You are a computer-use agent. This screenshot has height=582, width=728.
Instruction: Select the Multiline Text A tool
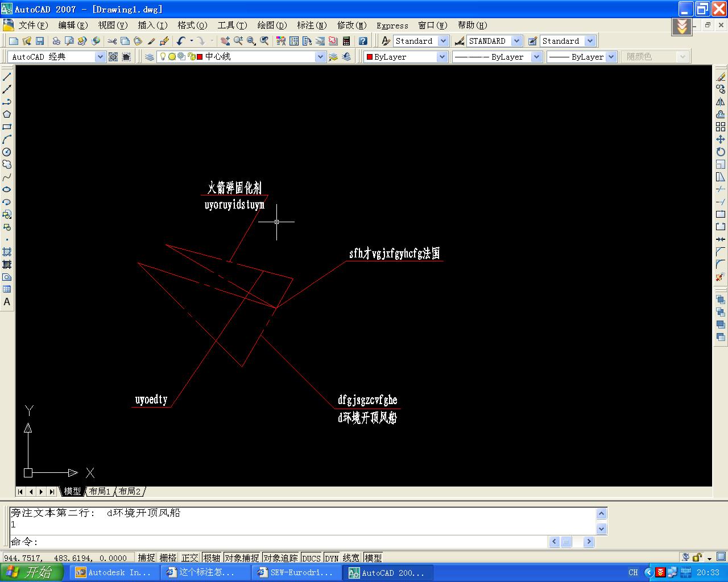(7, 302)
